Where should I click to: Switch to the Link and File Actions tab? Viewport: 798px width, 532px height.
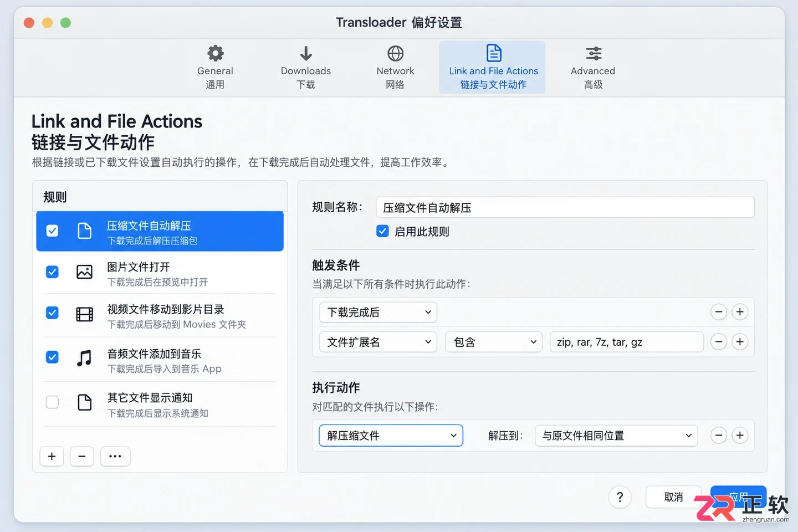pos(492,68)
